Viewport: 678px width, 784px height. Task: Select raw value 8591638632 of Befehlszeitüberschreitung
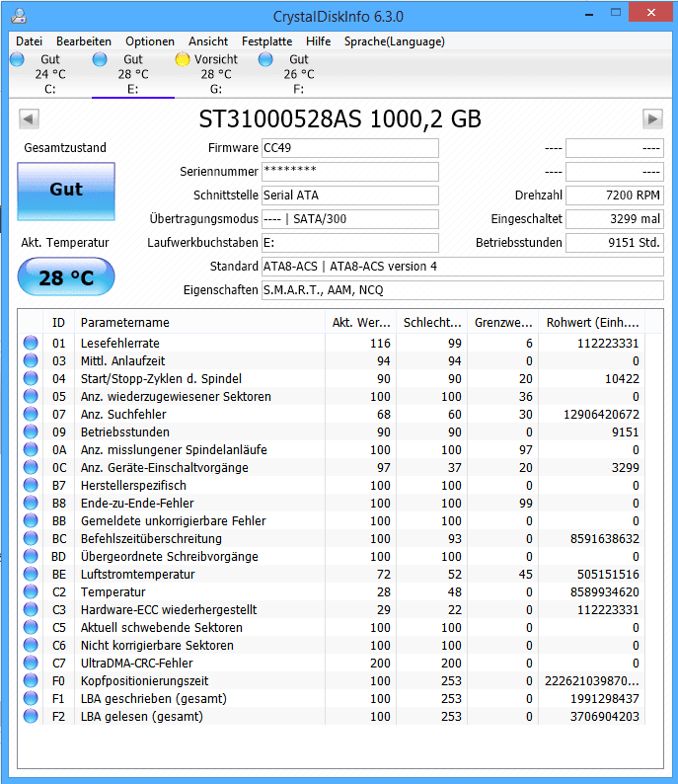click(605, 539)
